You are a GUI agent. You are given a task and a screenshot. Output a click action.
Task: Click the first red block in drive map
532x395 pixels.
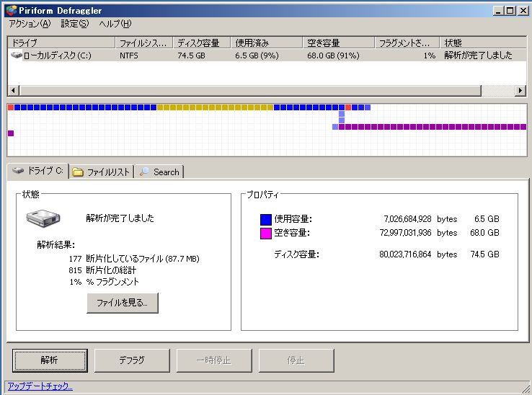11,107
